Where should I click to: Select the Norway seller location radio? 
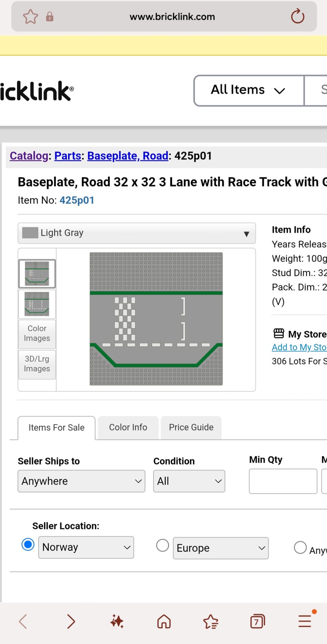pyautogui.click(x=28, y=544)
